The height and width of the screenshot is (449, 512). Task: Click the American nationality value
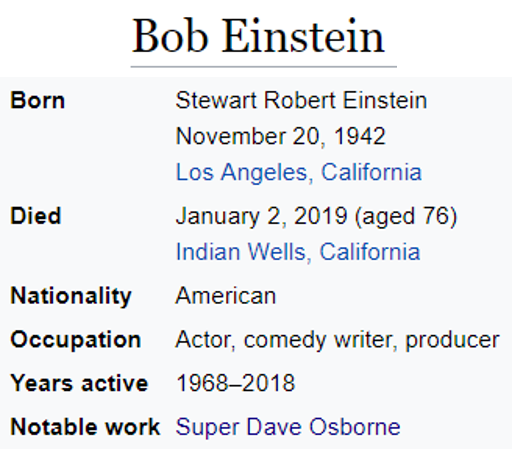click(226, 296)
